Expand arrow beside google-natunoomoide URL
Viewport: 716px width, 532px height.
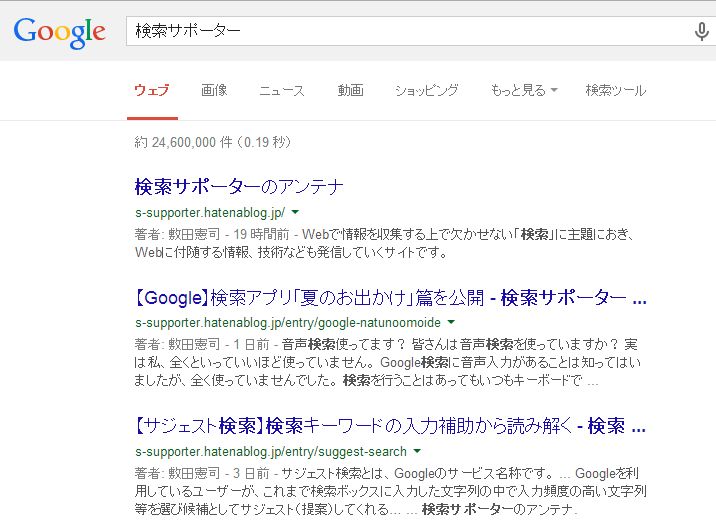(451, 322)
